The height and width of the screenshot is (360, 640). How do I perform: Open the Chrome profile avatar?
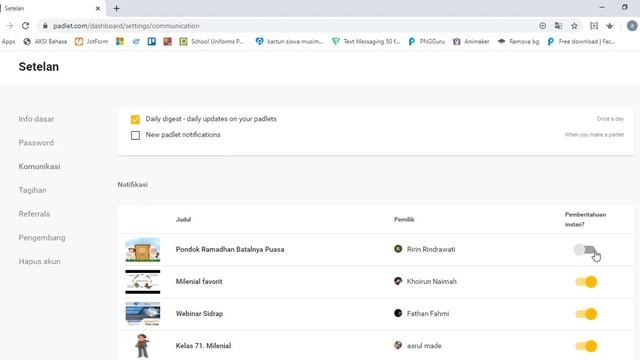(x=632, y=26)
